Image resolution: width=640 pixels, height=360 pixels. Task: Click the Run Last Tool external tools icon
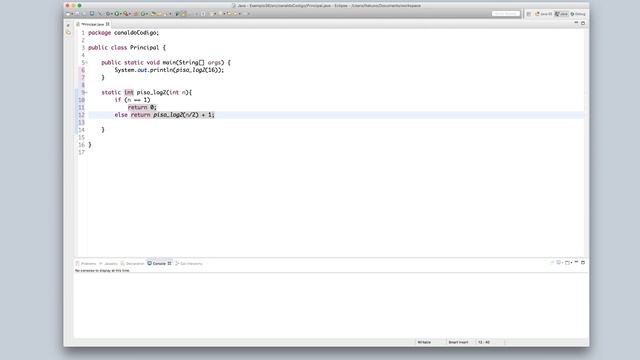pyautogui.click(x=126, y=14)
